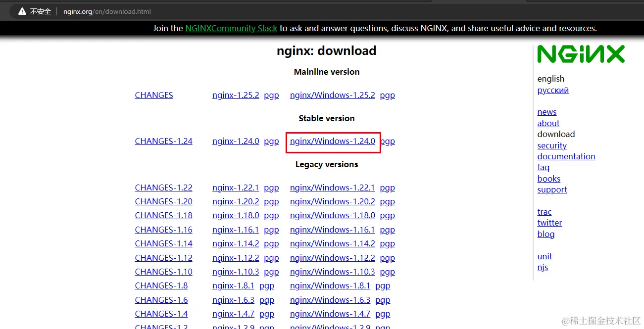Switch site language to русский

click(x=553, y=90)
